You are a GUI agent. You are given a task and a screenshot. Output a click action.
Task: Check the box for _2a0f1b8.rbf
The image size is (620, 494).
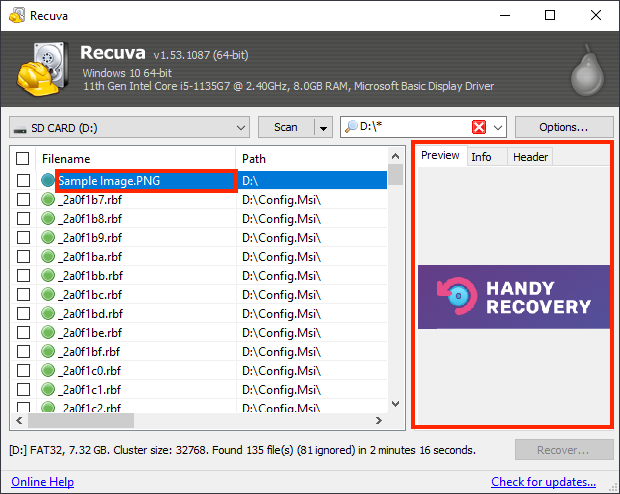click(23, 218)
